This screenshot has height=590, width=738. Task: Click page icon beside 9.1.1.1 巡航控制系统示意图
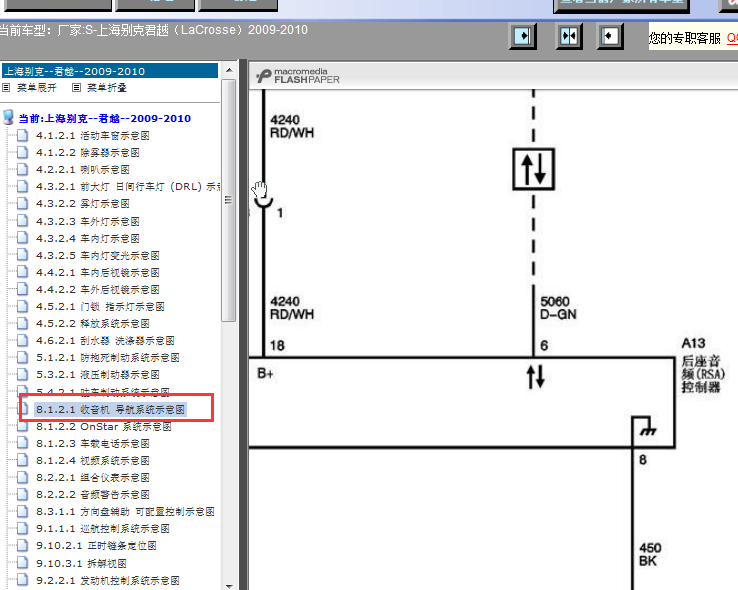22,529
